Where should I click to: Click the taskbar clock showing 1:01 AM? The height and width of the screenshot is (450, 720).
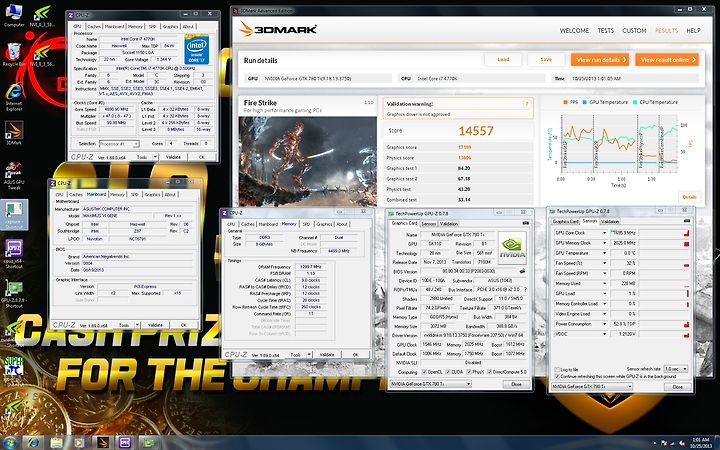pos(700,443)
